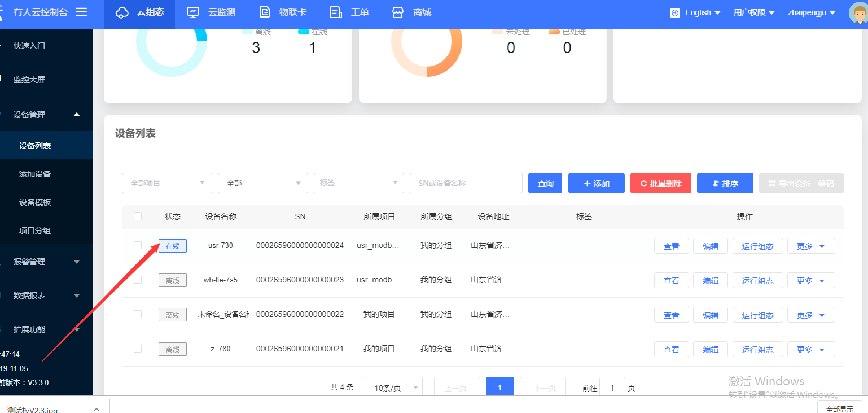The image size is (868, 413).
Task: Click the cloud icon beside 云组态
Action: [x=122, y=12]
